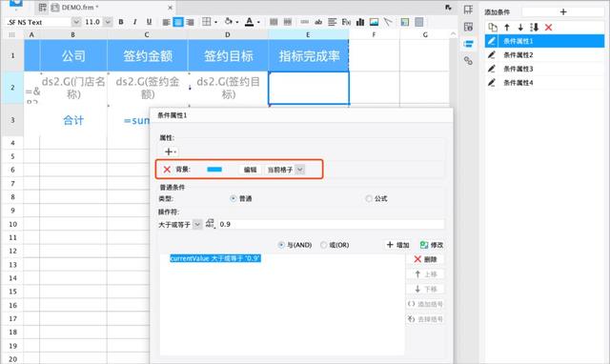Choose the 与(AND) radio option
Screen dimensions: 610x364
click(x=281, y=245)
